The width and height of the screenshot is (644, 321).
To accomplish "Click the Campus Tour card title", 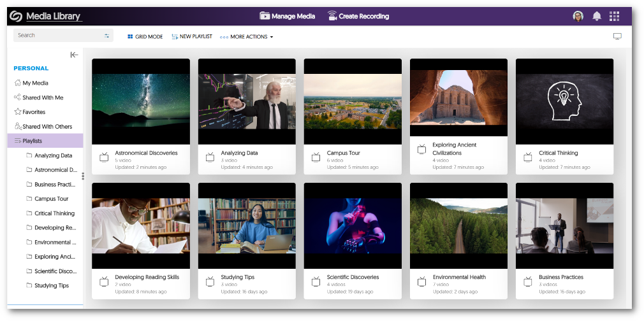I will [343, 153].
